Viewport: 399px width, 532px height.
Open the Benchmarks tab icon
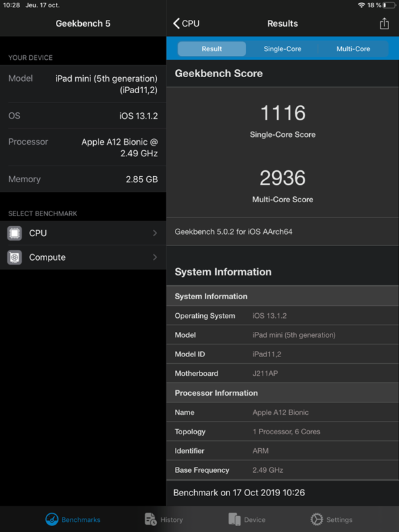click(52, 519)
